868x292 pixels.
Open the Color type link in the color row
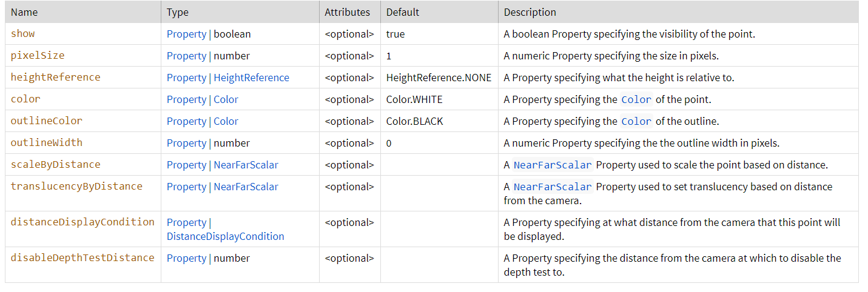[226, 99]
